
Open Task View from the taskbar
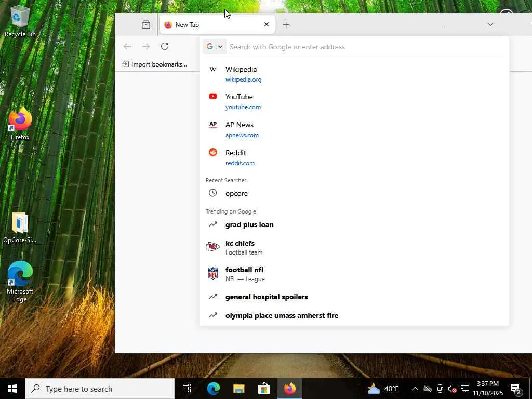click(x=187, y=389)
